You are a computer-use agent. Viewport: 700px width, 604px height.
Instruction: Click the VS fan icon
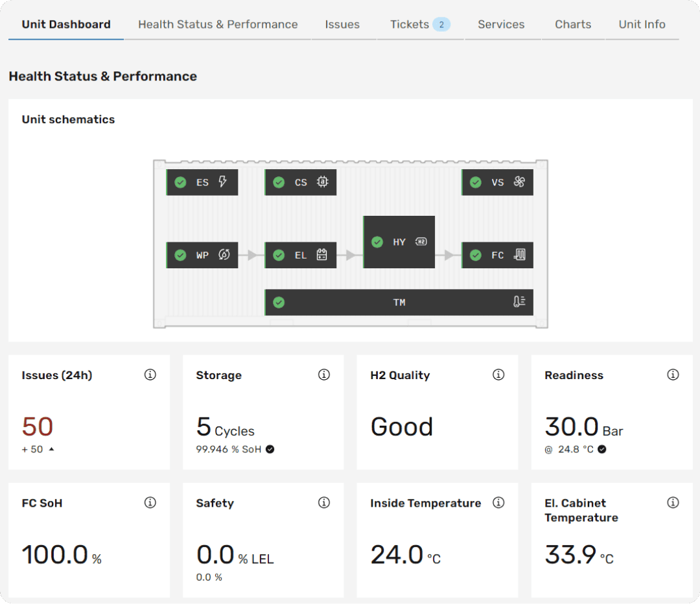[x=519, y=181]
